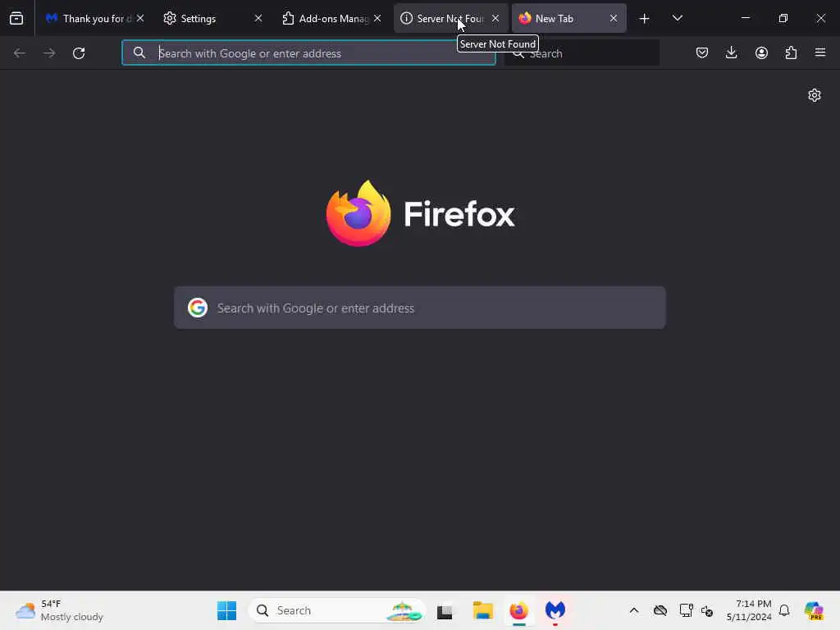Click the magnifier icon in address bar

coord(139,52)
